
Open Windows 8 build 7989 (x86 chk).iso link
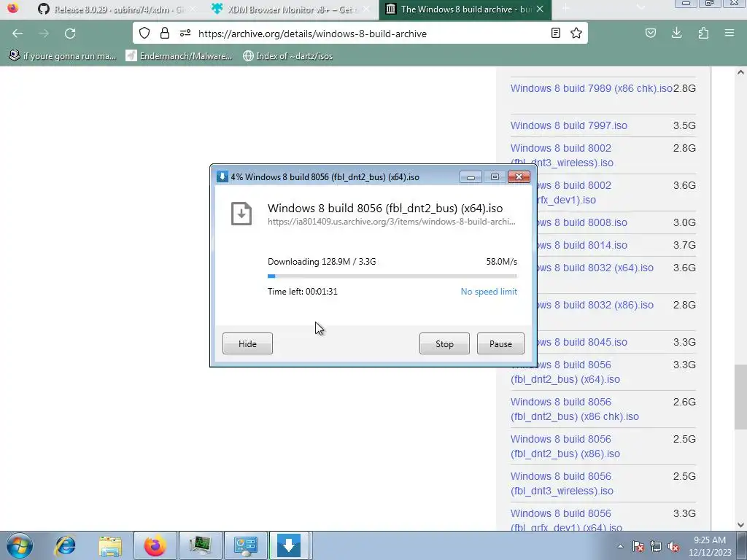coord(591,88)
